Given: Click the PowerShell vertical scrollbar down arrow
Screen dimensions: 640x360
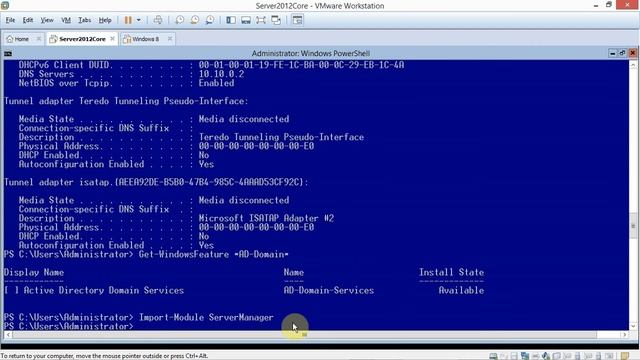Looking at the screenshot, I should 633,326.
